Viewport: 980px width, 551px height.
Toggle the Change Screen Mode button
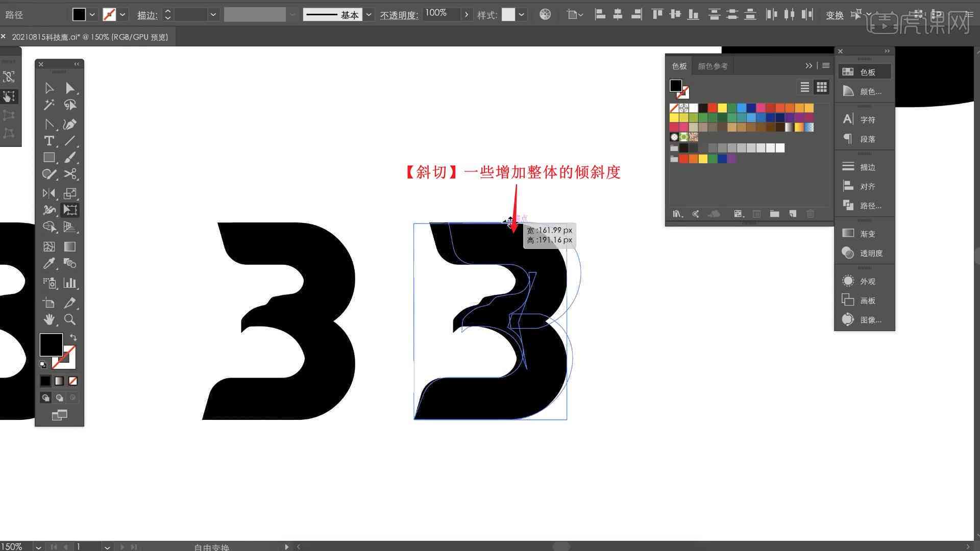[x=59, y=415]
